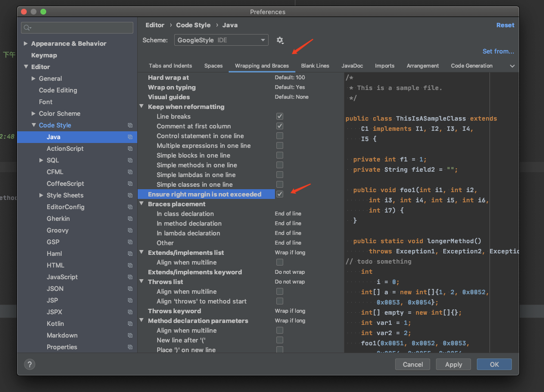
Task: Open the Arrangement tab
Action: click(x=422, y=66)
